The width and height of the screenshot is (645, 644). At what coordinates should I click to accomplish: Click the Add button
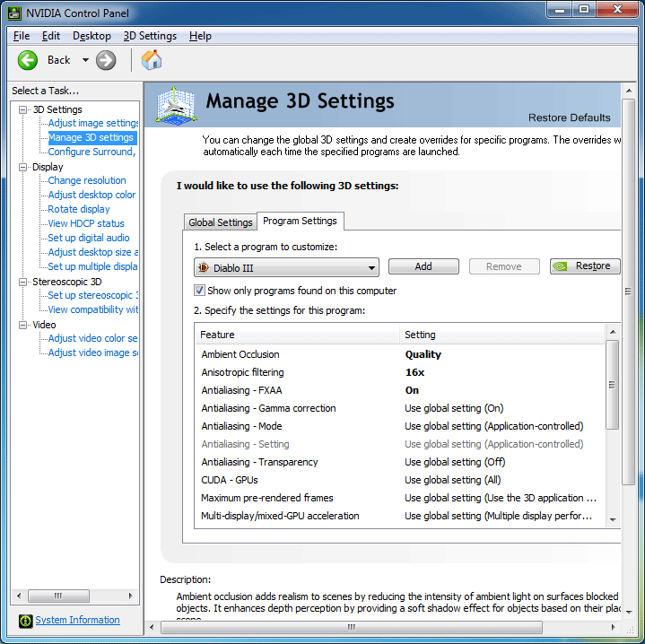[x=423, y=266]
